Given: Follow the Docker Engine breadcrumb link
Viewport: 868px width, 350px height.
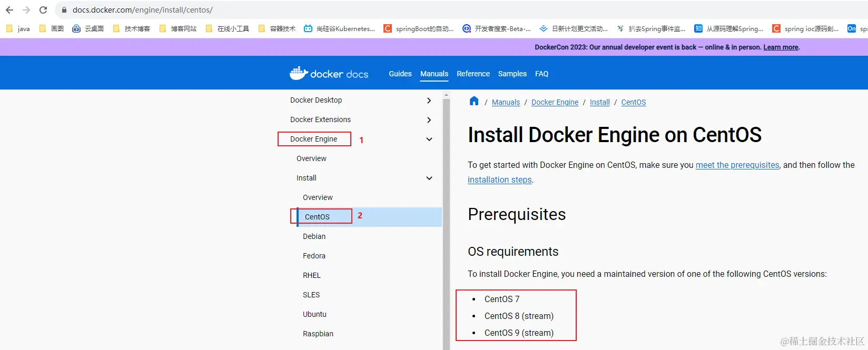Looking at the screenshot, I should [555, 102].
